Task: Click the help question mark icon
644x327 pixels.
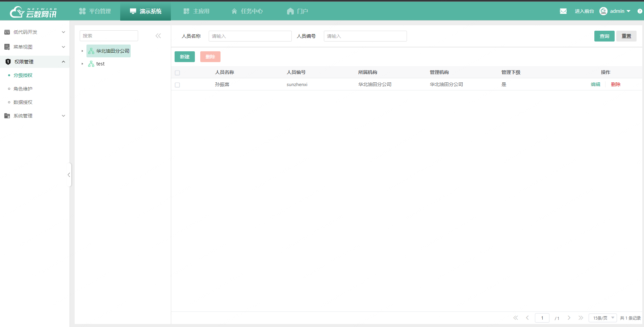Action: (x=640, y=11)
